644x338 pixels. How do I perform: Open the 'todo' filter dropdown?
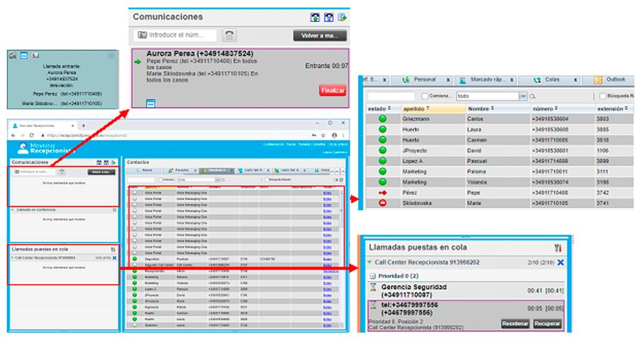tap(523, 96)
